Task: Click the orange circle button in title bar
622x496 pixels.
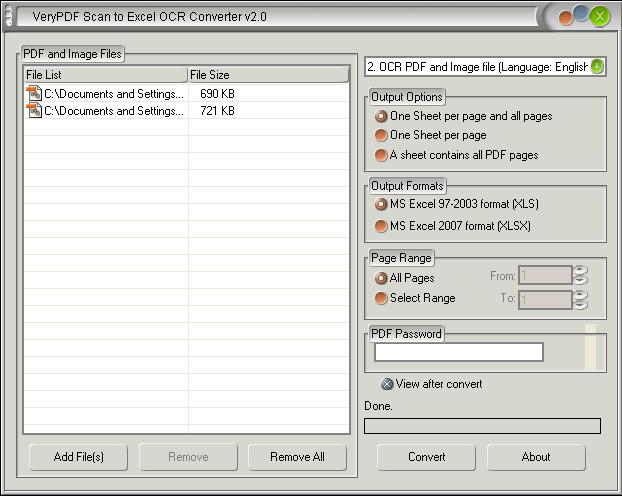Action: [566, 18]
